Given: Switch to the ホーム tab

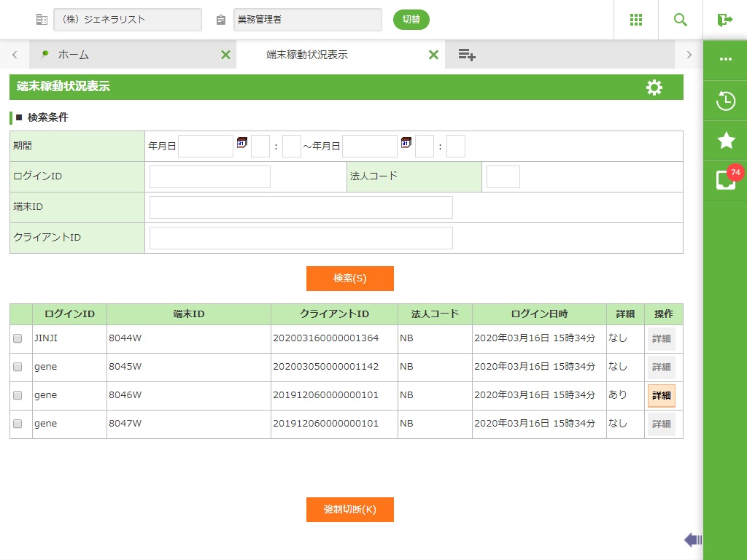Looking at the screenshot, I should pyautogui.click(x=73, y=55).
